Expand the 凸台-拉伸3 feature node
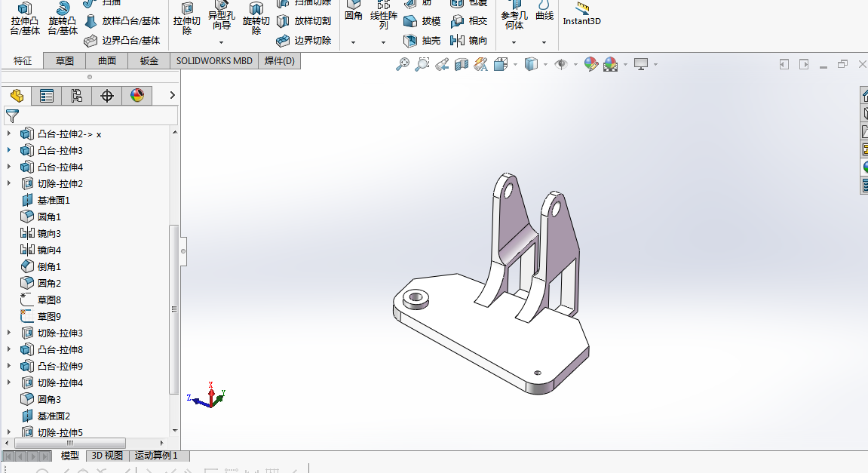The height and width of the screenshot is (473, 868). 8,150
